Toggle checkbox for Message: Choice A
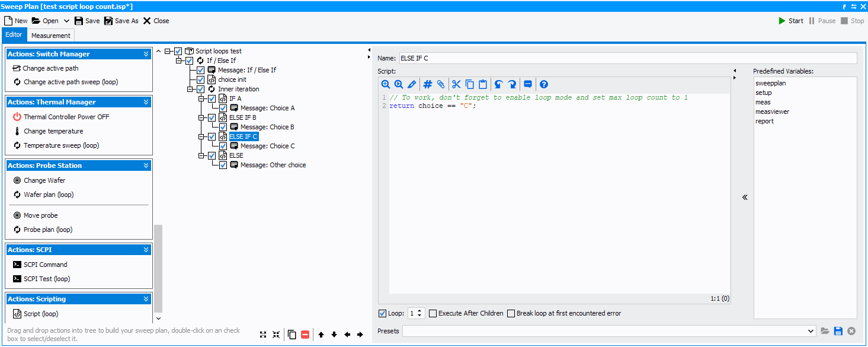The height and width of the screenshot is (347, 868). pos(223,108)
